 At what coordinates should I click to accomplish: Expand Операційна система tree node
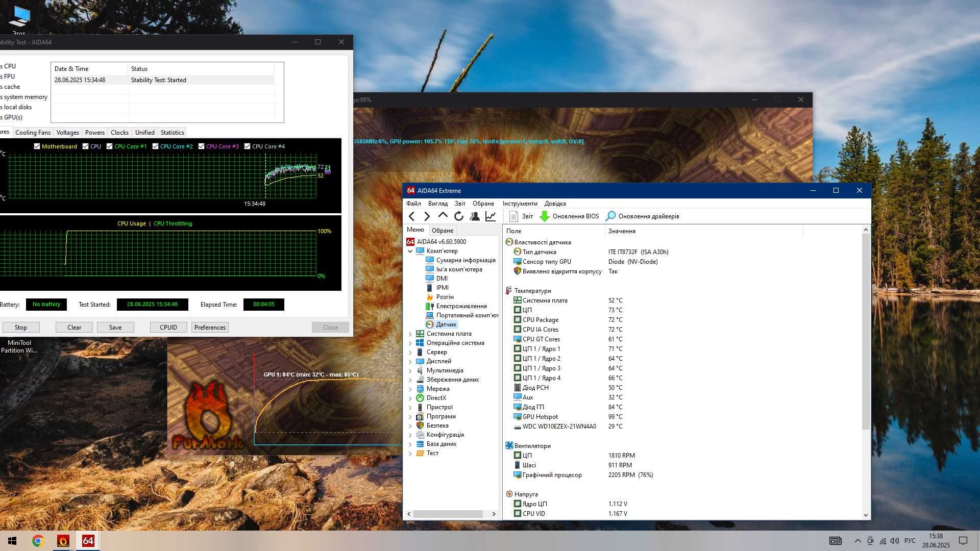(x=410, y=343)
